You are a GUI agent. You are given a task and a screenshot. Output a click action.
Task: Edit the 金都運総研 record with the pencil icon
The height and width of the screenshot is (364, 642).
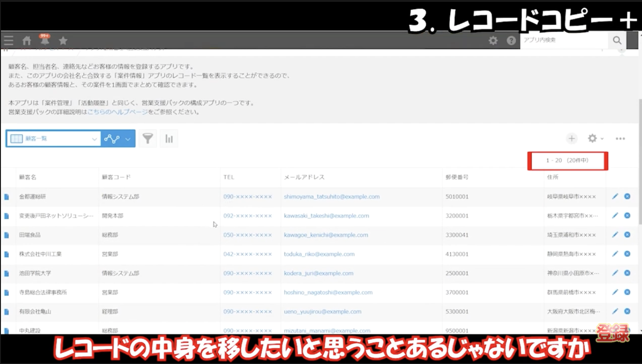pyautogui.click(x=615, y=196)
